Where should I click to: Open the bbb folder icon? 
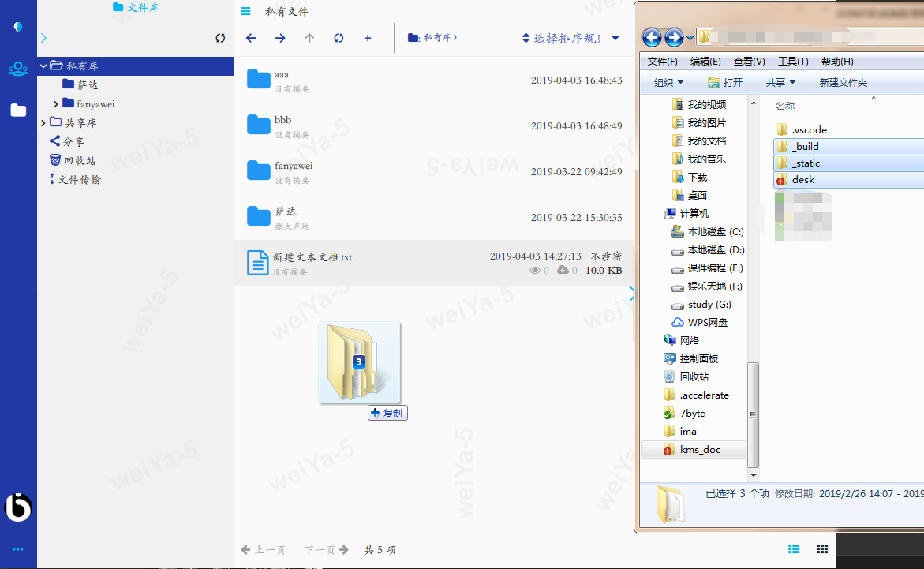point(258,125)
